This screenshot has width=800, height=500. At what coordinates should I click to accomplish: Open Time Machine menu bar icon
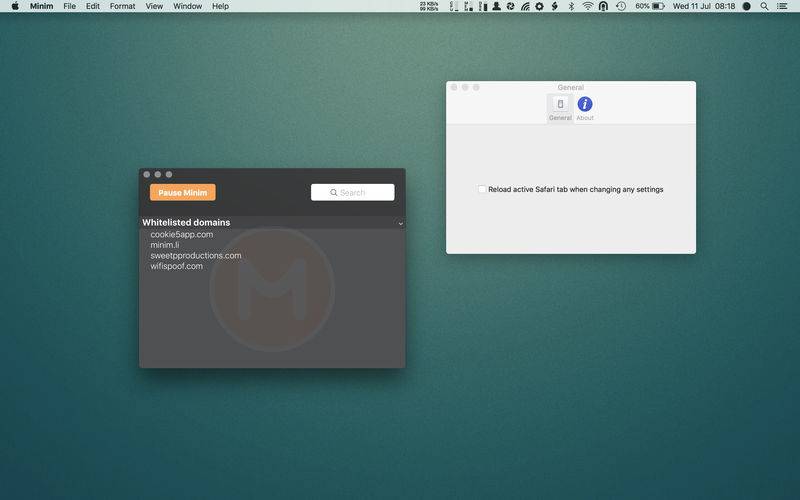click(621, 6)
